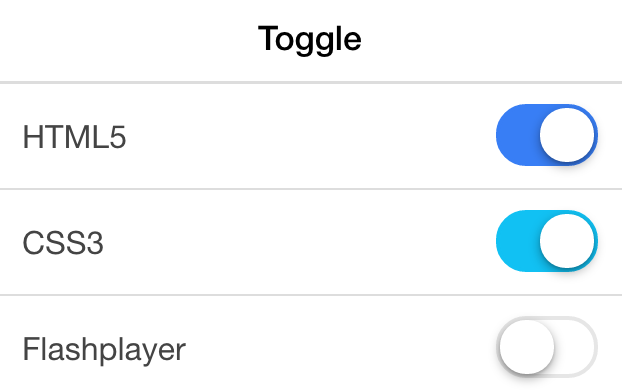
Task: Click the empty gray track of Flashplayer switch
Action: [576, 347]
